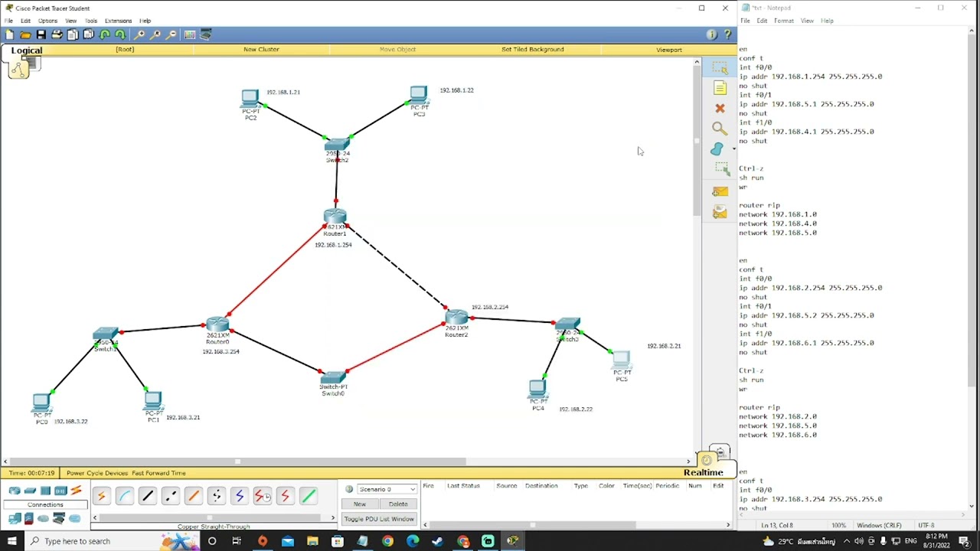Image resolution: width=980 pixels, height=551 pixels.
Task: Click Set Tiled Background
Action: tap(533, 49)
